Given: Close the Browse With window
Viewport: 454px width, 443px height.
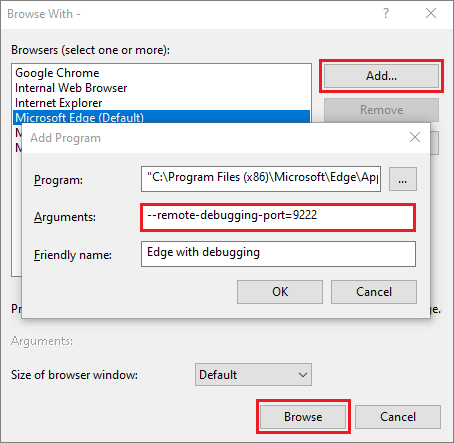Looking at the screenshot, I should tap(431, 14).
